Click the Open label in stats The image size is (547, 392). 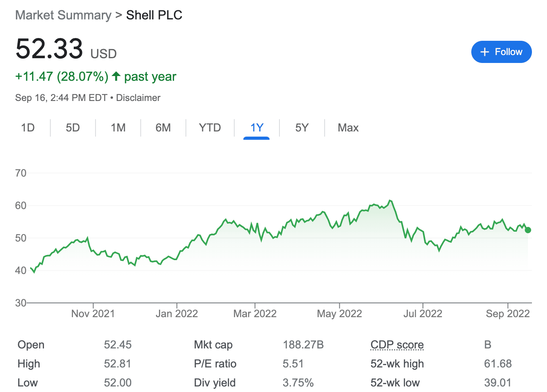pos(31,345)
